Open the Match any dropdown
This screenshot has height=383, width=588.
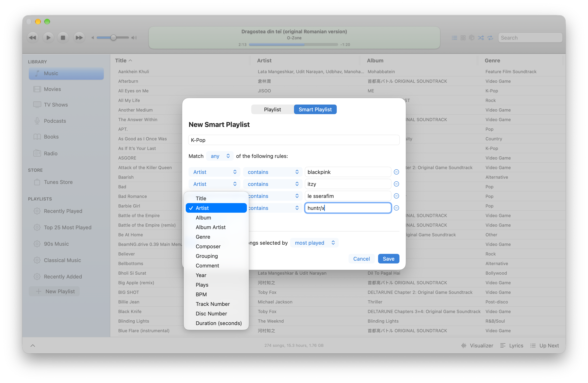[220, 156]
